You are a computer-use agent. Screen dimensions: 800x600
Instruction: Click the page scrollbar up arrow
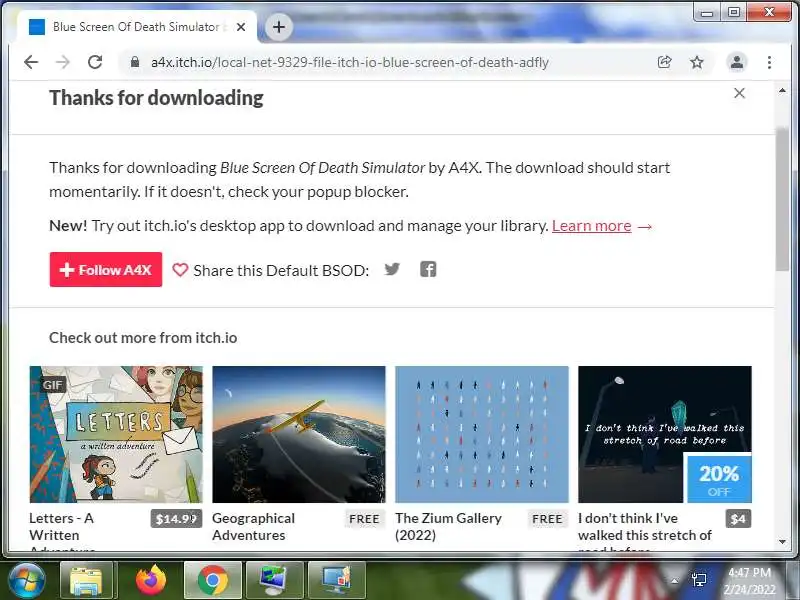782,90
